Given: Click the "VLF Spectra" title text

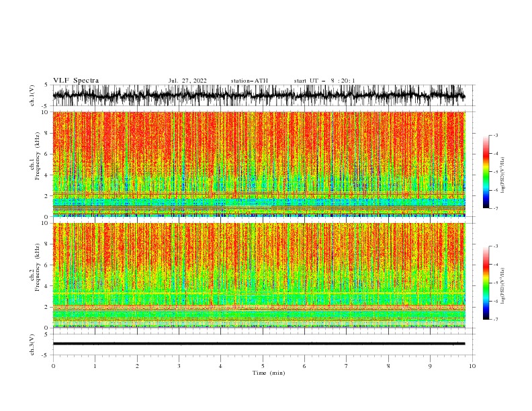Looking at the screenshot, I should pos(76,81).
